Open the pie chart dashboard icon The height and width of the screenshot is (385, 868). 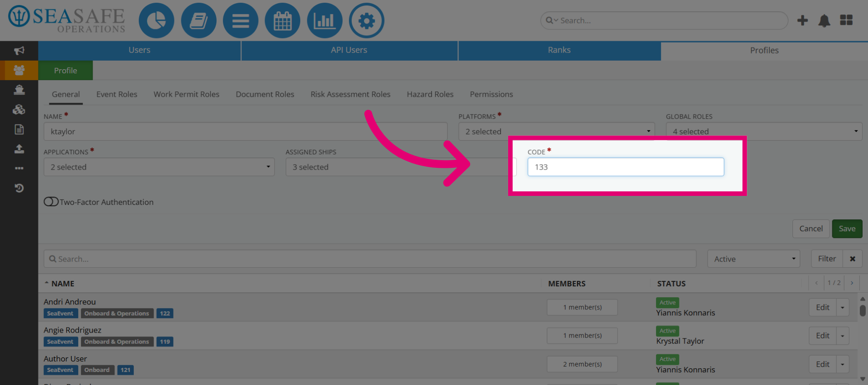(156, 20)
